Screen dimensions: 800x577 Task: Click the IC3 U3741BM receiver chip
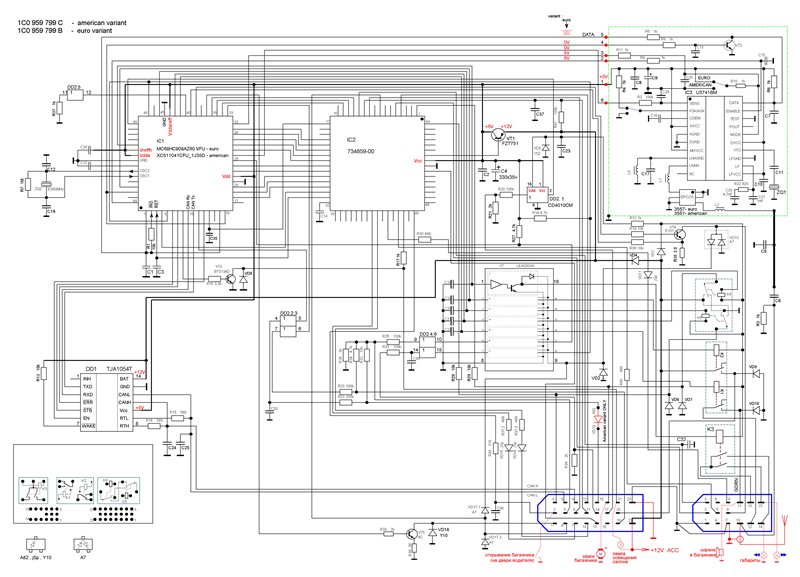[715, 138]
